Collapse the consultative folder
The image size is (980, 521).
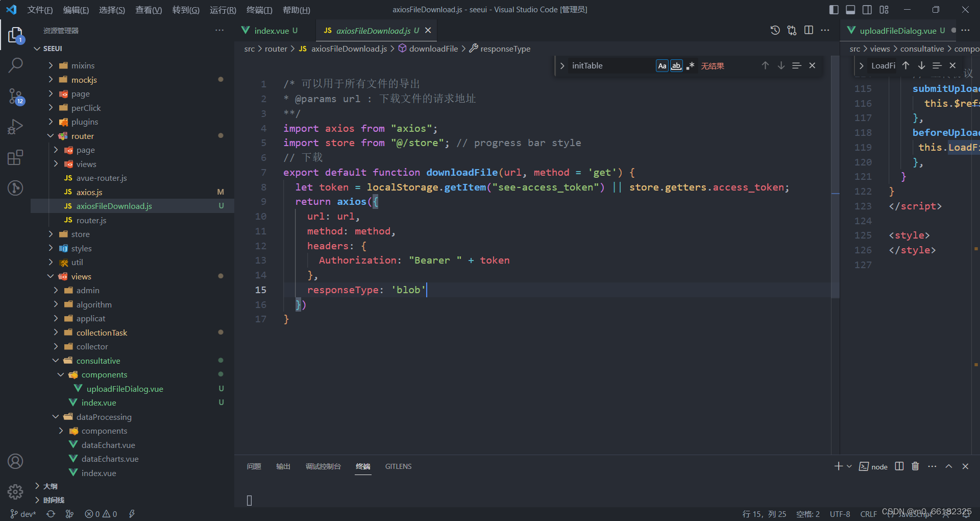132,361
